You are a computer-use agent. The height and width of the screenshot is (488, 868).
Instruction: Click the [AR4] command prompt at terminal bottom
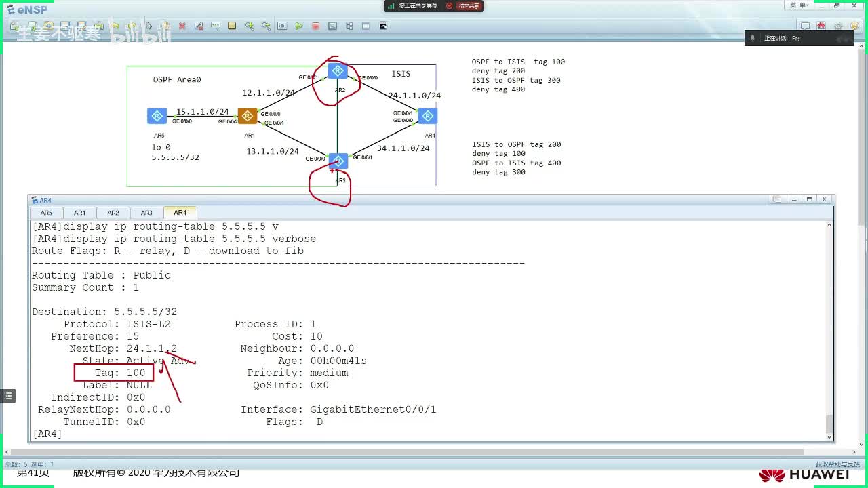(x=47, y=434)
